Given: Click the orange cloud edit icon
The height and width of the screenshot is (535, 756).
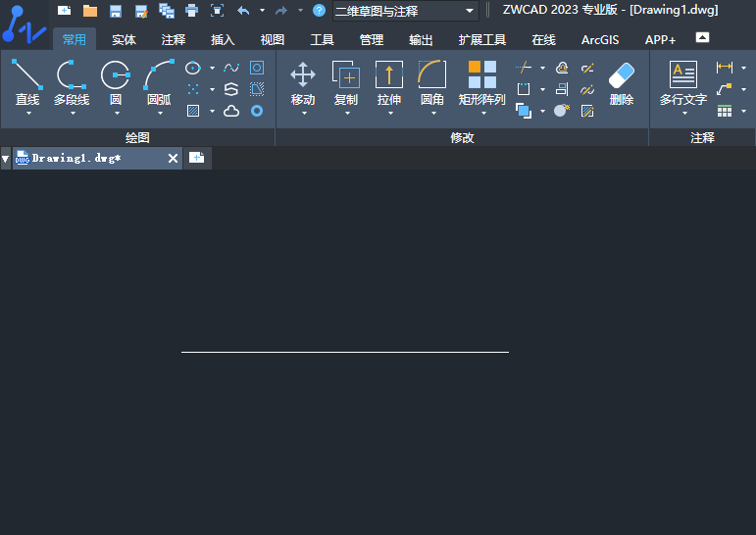Looking at the screenshot, I should pos(562,68).
